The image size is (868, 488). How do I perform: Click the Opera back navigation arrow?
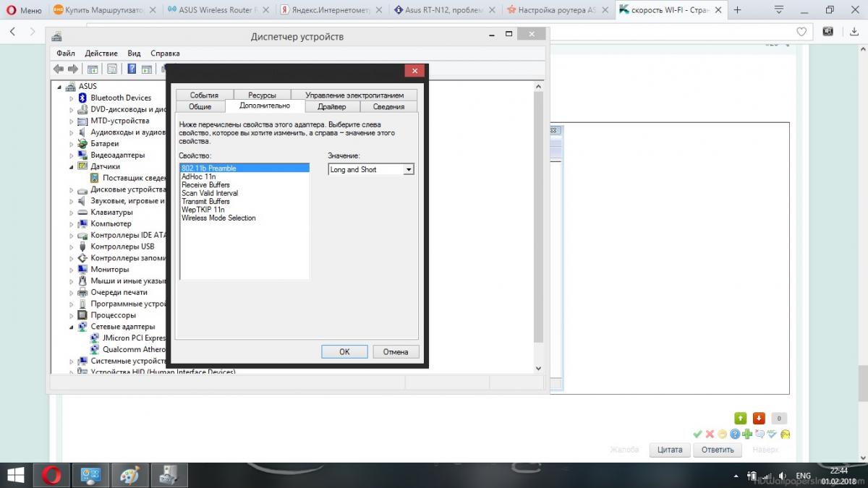click(x=14, y=32)
